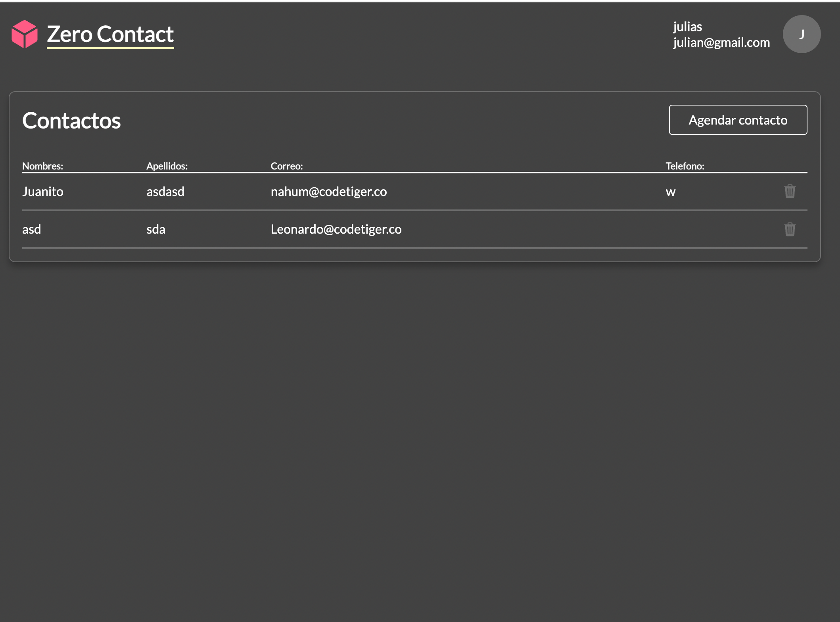Click the Correo column header
Viewport: 840px width, 622px height.
click(287, 166)
